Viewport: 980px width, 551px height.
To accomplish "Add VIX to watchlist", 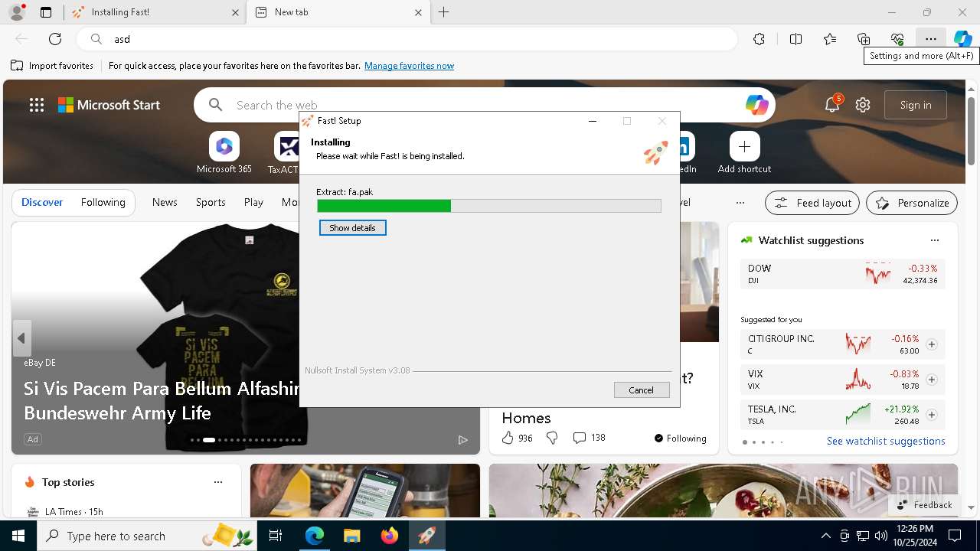I will click(932, 380).
